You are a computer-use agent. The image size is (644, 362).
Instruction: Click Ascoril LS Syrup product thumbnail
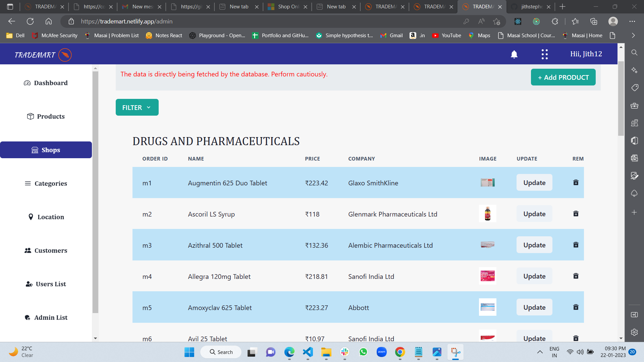click(x=487, y=214)
